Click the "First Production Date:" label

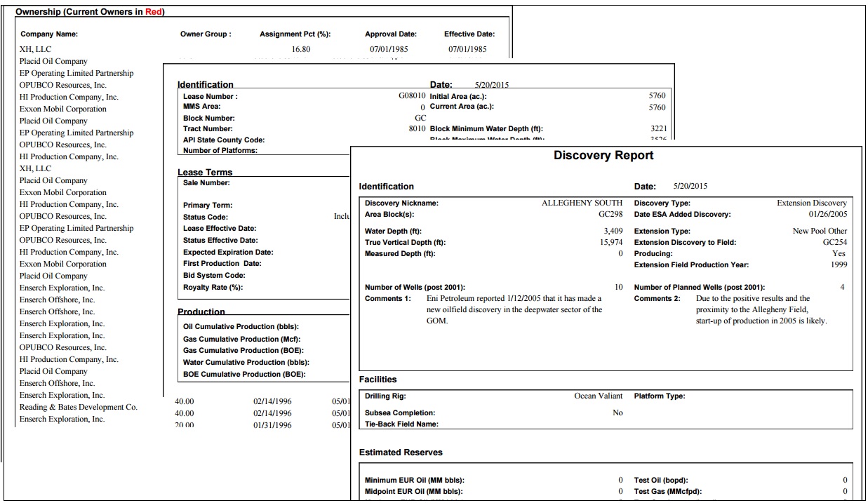pos(222,264)
